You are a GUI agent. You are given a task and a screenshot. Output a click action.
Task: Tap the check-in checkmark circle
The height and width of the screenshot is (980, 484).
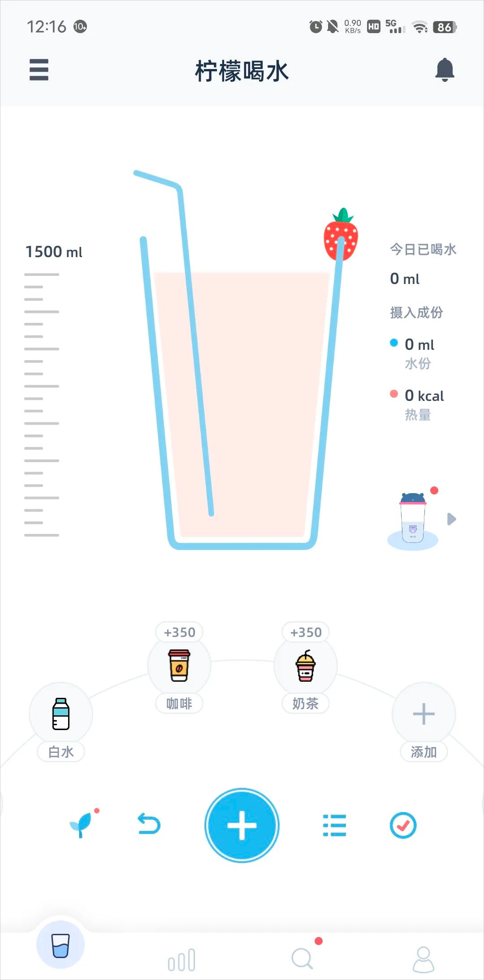[x=403, y=825]
